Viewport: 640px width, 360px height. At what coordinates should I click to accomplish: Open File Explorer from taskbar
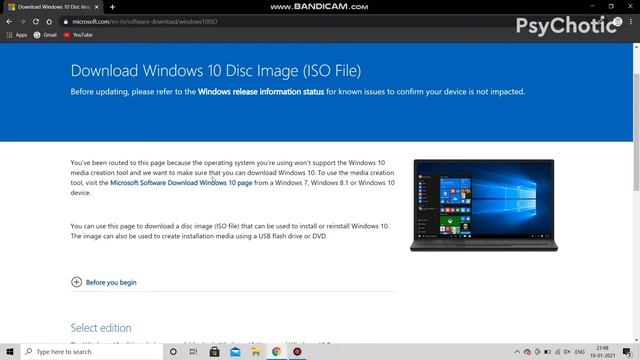click(256, 351)
